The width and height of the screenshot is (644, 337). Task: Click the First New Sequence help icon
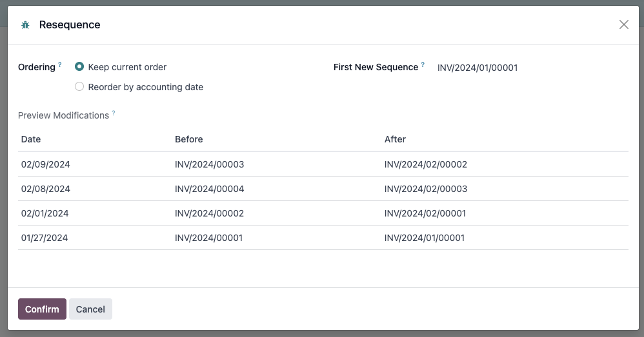pos(423,64)
